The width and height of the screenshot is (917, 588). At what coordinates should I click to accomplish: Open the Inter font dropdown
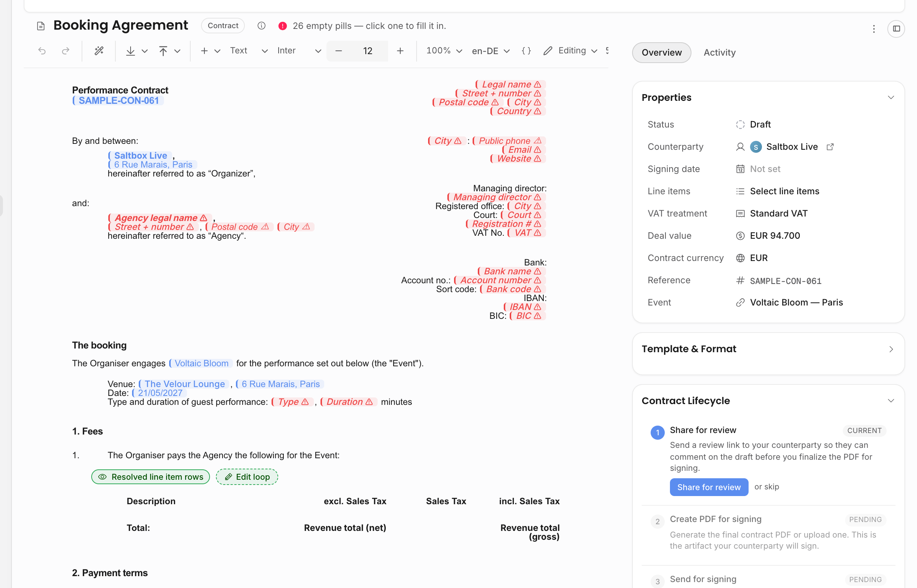299,51
